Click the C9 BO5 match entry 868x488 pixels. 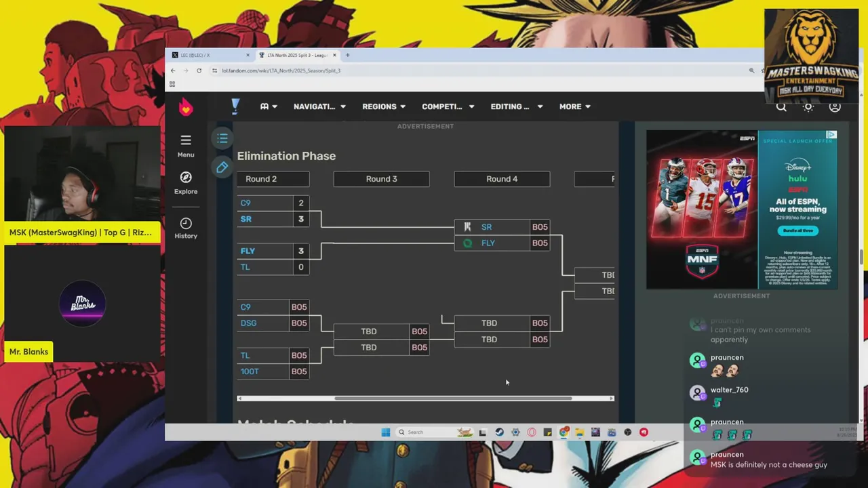(x=273, y=307)
